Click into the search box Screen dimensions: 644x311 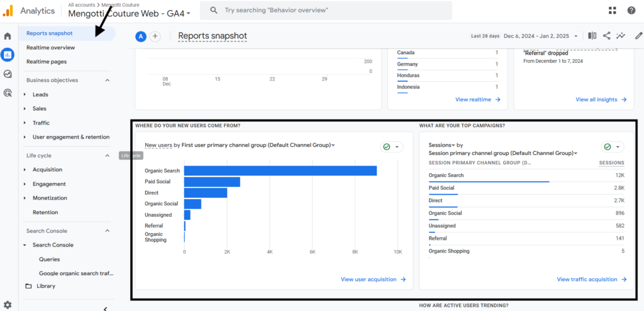(326, 10)
